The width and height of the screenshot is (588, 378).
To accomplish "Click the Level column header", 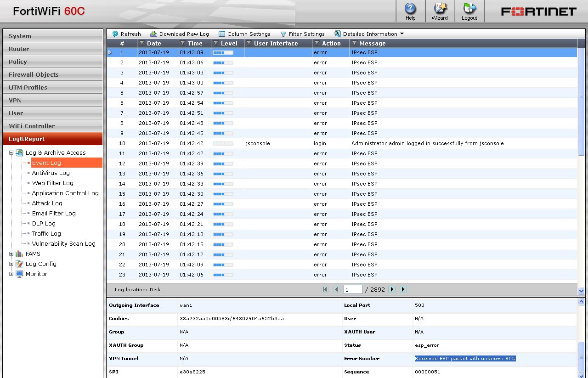I will [x=227, y=43].
